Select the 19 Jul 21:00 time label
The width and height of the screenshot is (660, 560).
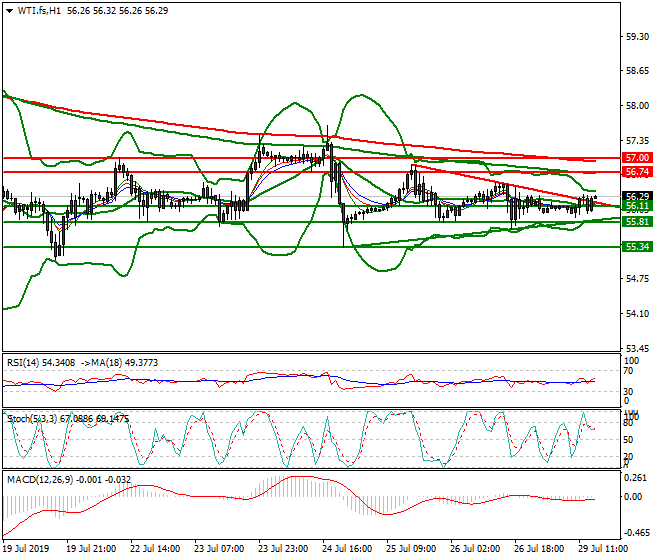[x=91, y=549]
